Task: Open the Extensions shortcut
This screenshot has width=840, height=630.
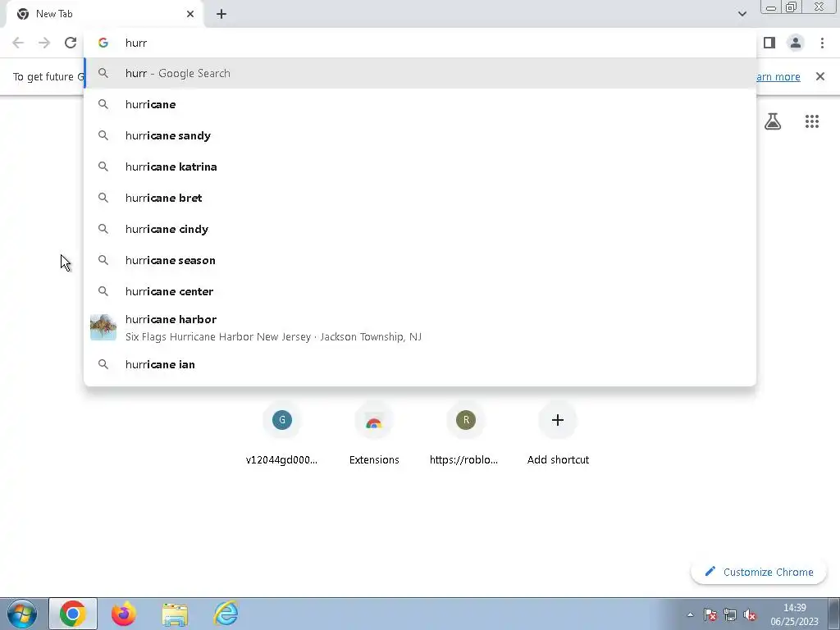Action: tap(374, 433)
